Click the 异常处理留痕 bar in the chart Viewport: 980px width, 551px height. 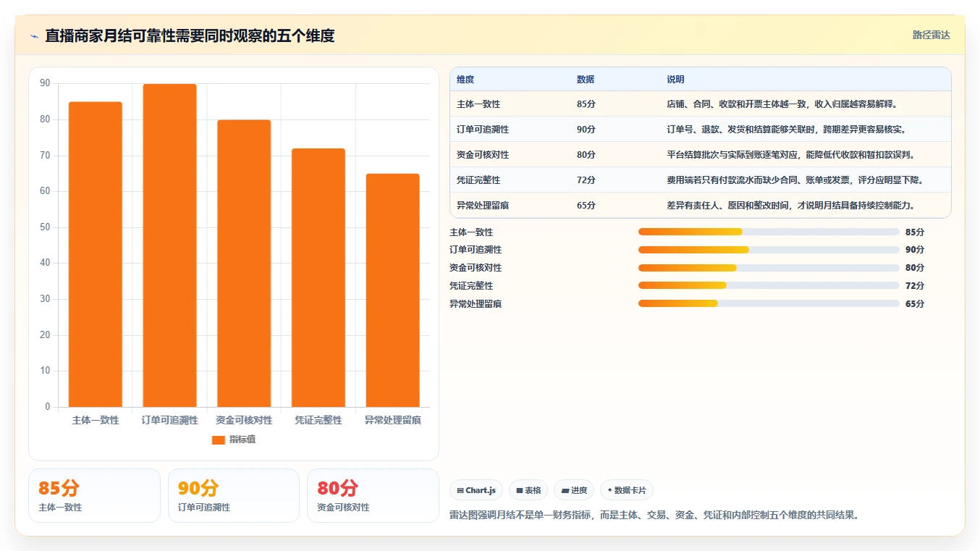tap(392, 290)
